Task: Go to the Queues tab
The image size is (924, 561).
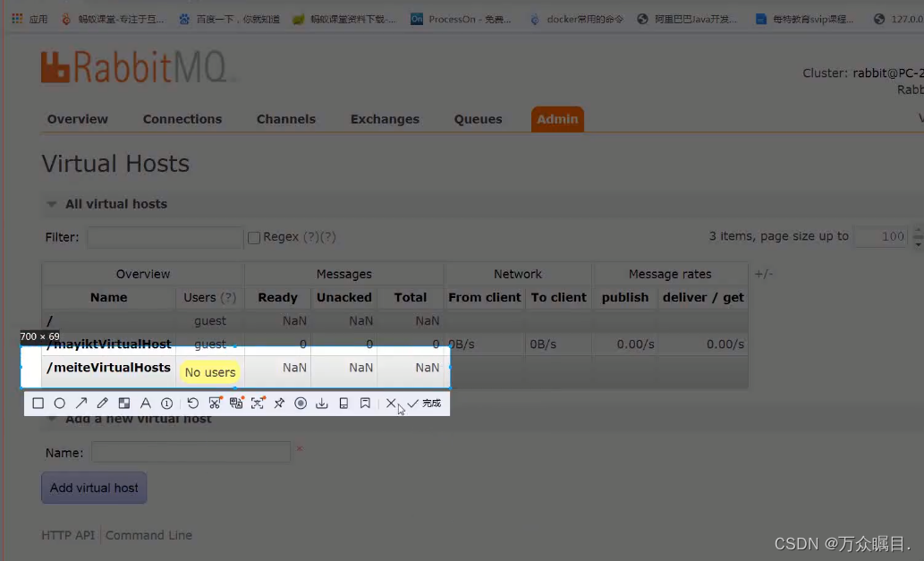Action: 478,119
